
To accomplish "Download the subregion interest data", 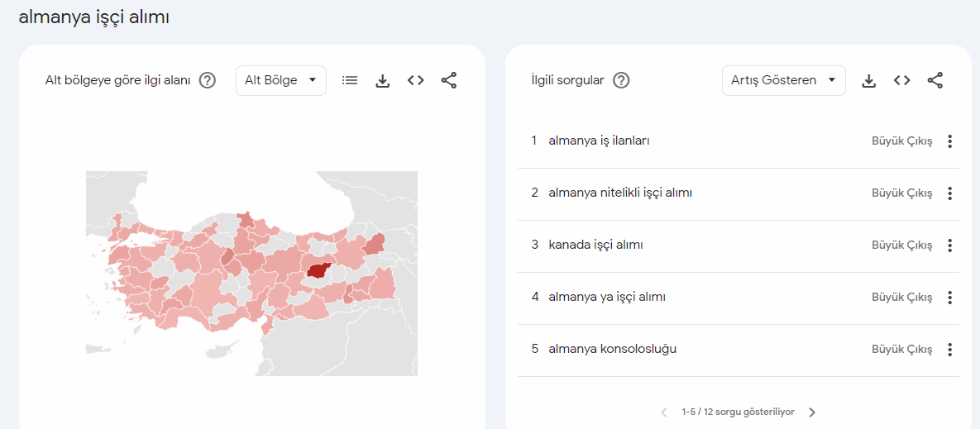I will 383,80.
